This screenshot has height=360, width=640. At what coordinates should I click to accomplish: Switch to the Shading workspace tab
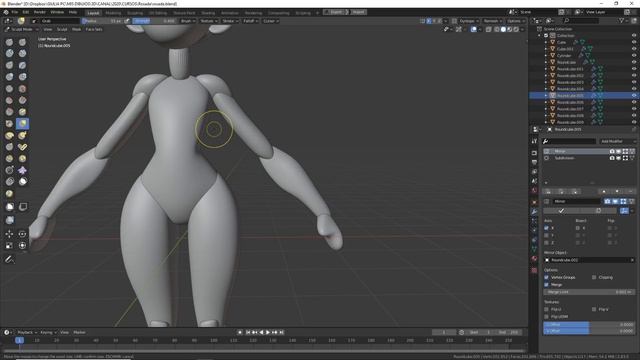(208, 13)
